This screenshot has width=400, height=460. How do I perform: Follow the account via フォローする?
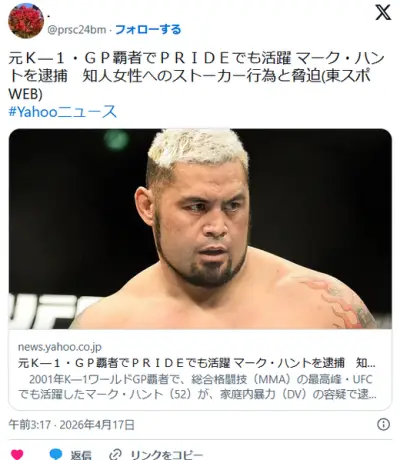(x=148, y=30)
